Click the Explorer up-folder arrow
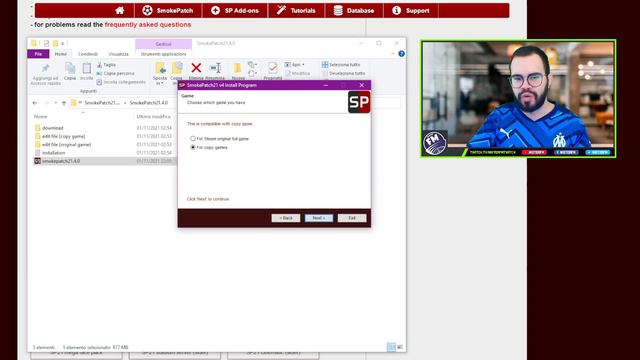640x360 pixels. pos(64,103)
